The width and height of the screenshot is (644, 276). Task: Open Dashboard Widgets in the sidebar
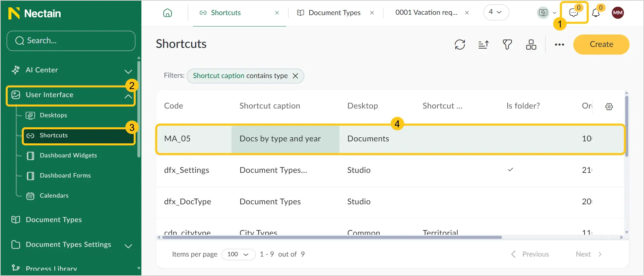click(68, 155)
